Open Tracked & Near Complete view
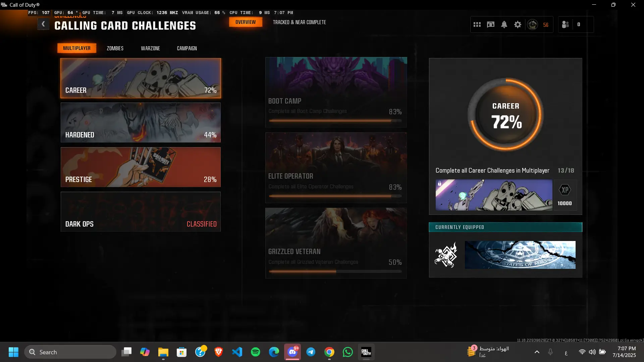The width and height of the screenshot is (644, 362). tap(299, 22)
